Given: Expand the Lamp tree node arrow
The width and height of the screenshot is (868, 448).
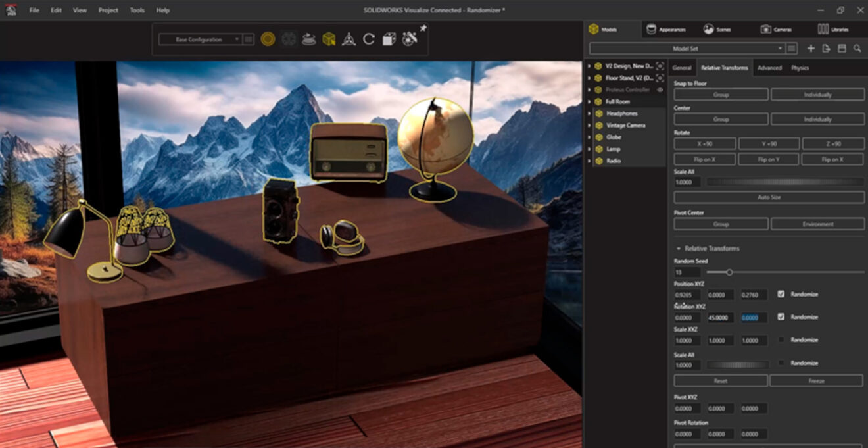Looking at the screenshot, I should coord(589,149).
